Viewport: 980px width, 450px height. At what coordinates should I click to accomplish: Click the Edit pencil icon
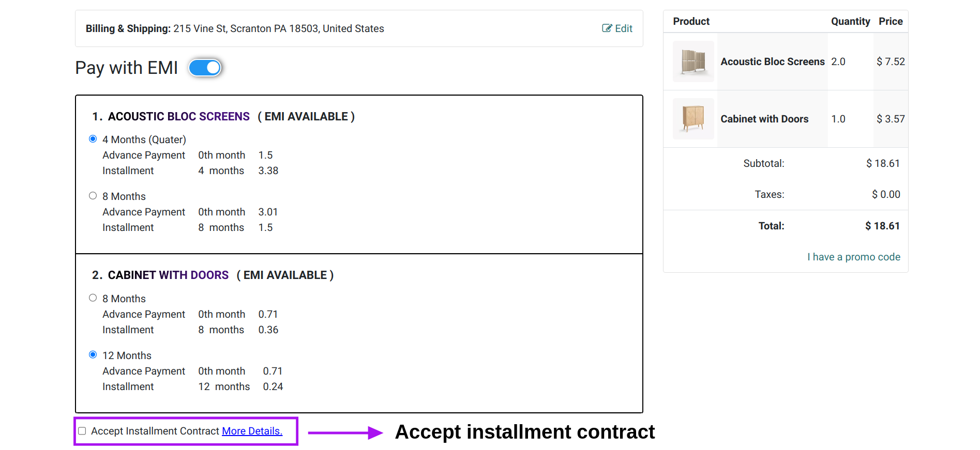pos(607,28)
